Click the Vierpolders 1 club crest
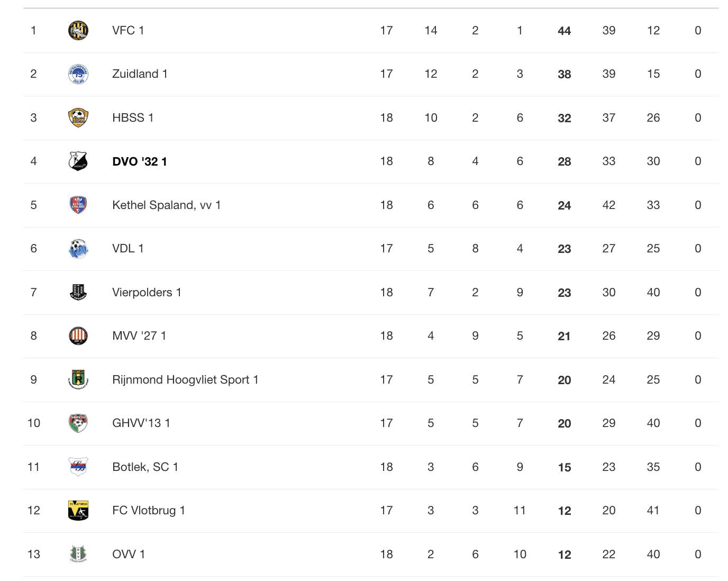 (78, 292)
